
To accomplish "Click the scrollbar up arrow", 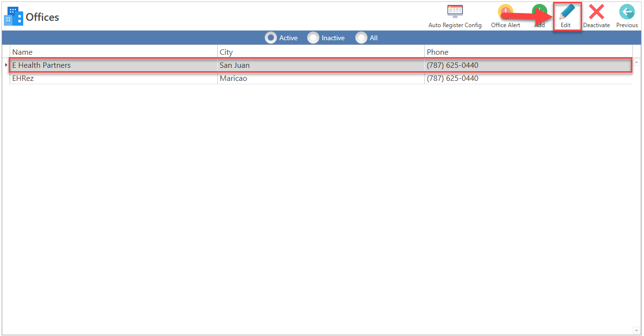I will [636, 62].
